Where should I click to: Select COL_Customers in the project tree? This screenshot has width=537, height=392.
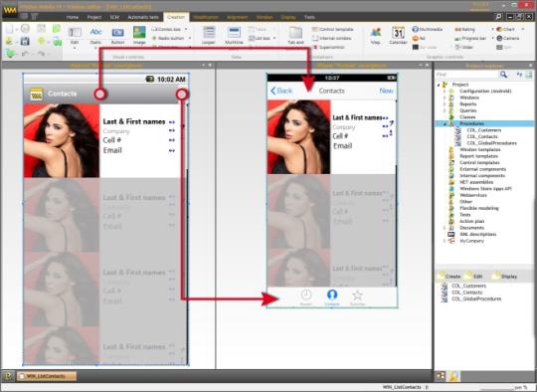(484, 130)
